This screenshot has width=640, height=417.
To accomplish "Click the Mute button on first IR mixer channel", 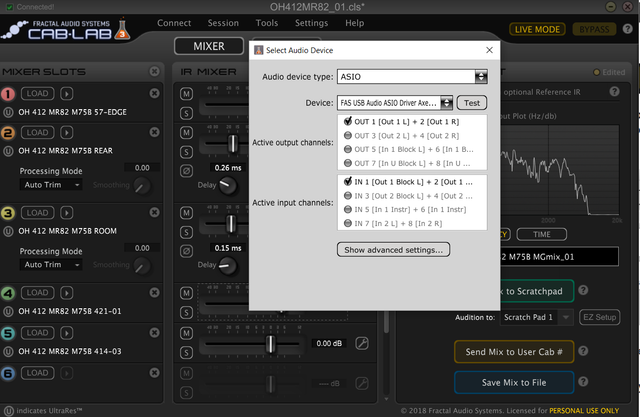I will point(186,93).
